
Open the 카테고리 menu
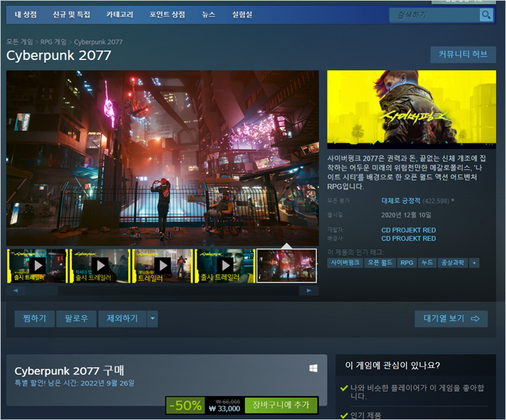click(119, 14)
